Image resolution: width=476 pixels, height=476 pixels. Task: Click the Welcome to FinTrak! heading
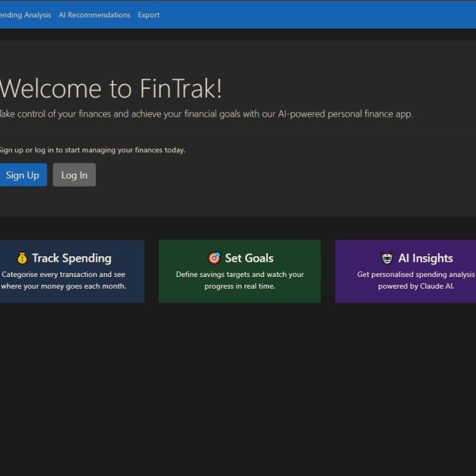(x=110, y=88)
